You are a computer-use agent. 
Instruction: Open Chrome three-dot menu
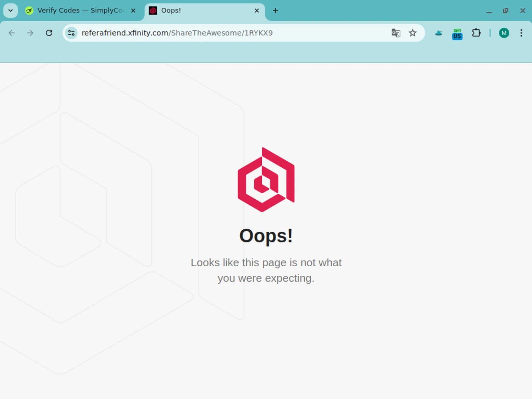[521, 33]
